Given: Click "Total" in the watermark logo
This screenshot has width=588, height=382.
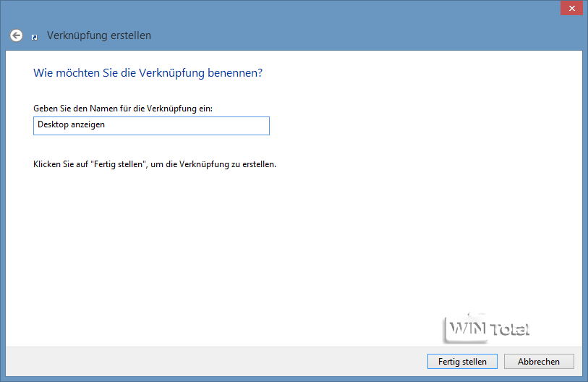Looking at the screenshot, I should tap(509, 330).
